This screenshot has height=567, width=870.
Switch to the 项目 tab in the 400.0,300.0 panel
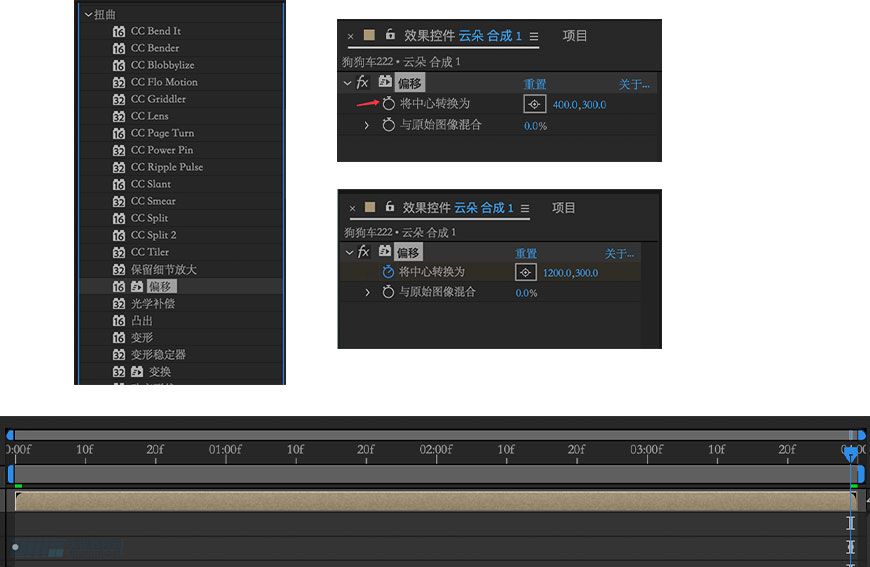click(x=575, y=36)
